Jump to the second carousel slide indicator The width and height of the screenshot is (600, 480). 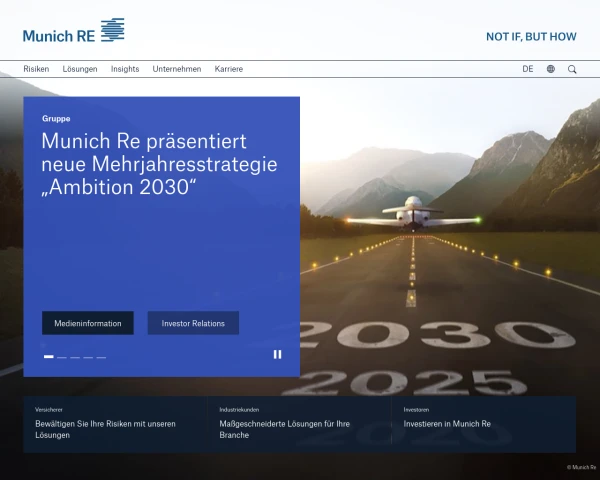pyautogui.click(x=61, y=357)
